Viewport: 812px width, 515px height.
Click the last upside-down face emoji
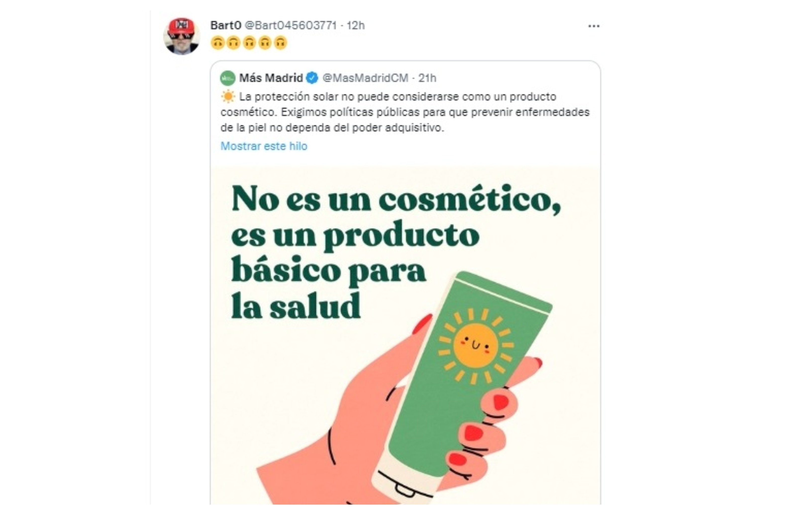point(280,43)
